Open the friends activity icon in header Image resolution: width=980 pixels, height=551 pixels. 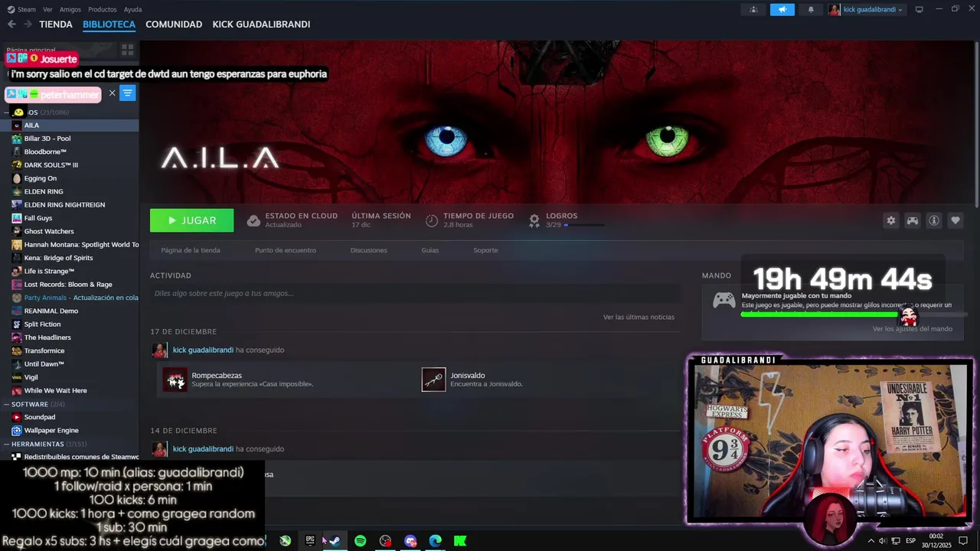(x=754, y=9)
